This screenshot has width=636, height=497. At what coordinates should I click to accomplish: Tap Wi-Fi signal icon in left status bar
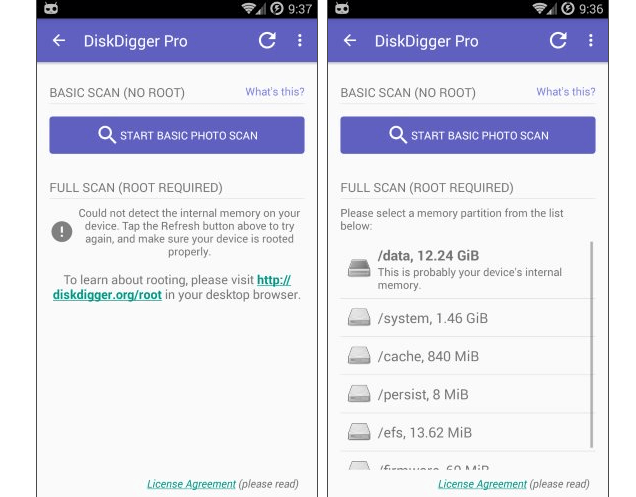click(x=248, y=8)
